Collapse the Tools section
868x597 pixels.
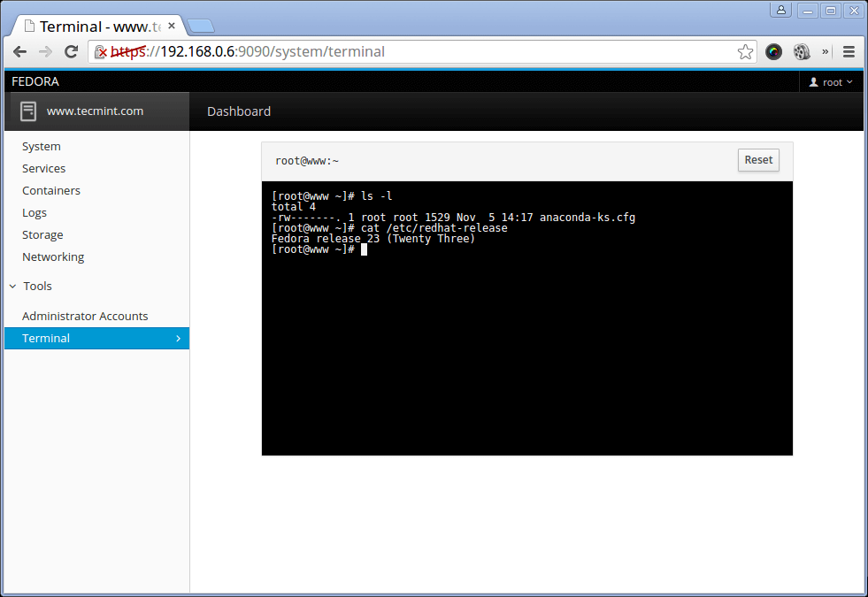[12, 287]
